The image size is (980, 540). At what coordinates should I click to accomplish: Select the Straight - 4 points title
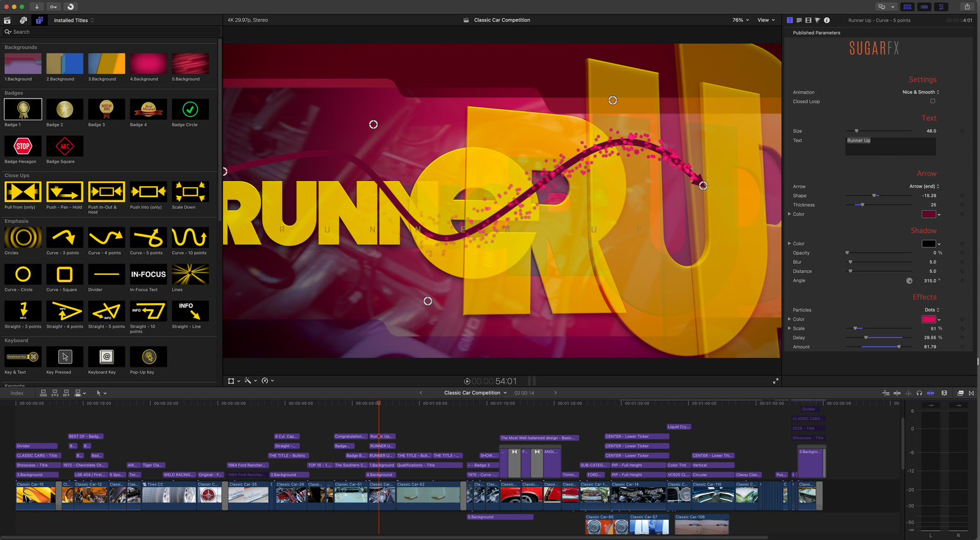pos(65,311)
